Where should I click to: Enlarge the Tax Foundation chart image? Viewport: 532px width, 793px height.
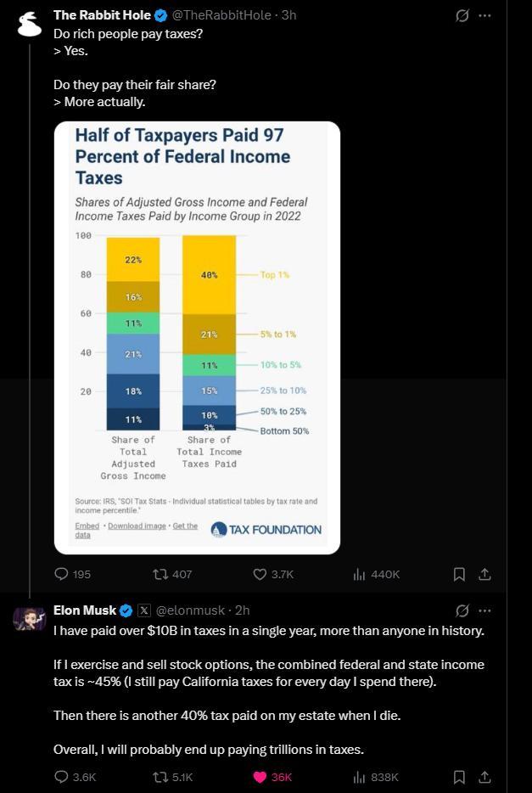[x=197, y=337]
